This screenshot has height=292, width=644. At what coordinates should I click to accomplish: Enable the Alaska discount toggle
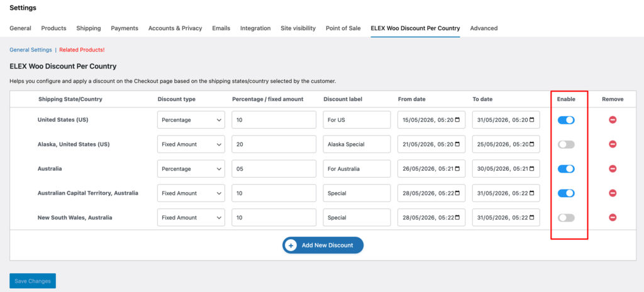click(x=566, y=144)
